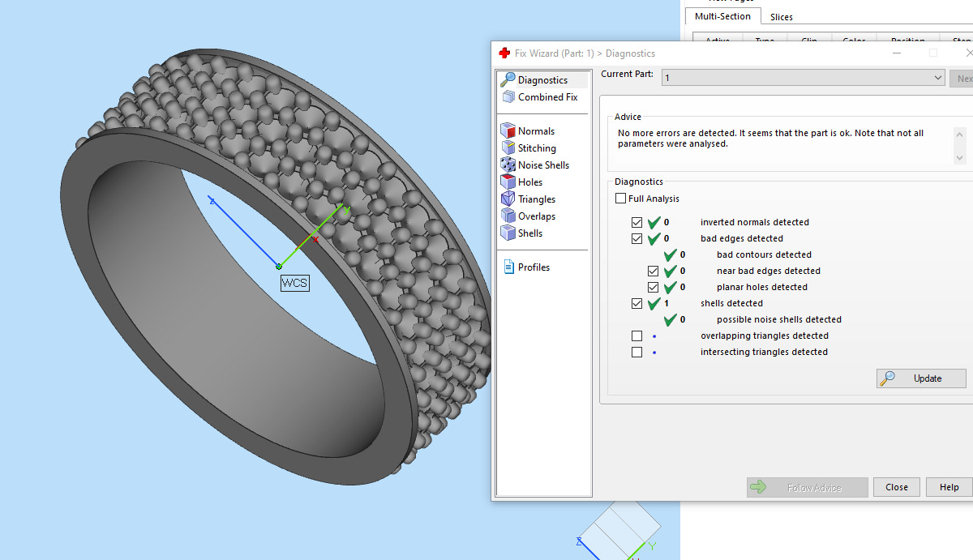Minimize the Fix Wizard dialog
The image size is (973, 560).
pyautogui.click(x=897, y=53)
